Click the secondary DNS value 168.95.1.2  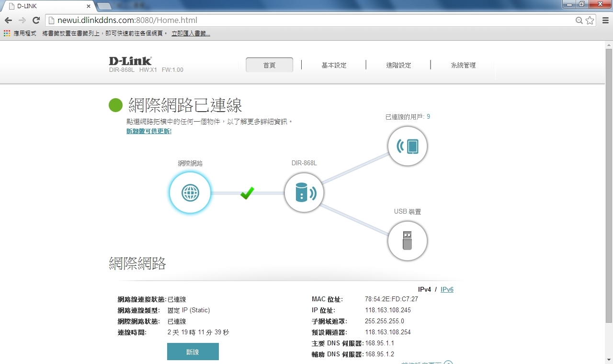tap(379, 354)
